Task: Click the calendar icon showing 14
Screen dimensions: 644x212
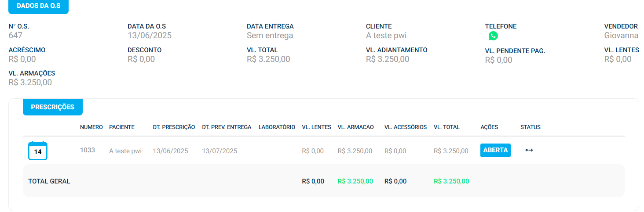Action: click(38, 151)
